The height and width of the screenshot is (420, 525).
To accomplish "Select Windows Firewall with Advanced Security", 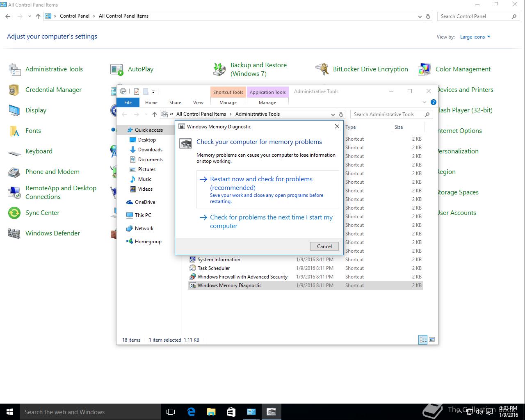I will coord(306,277).
